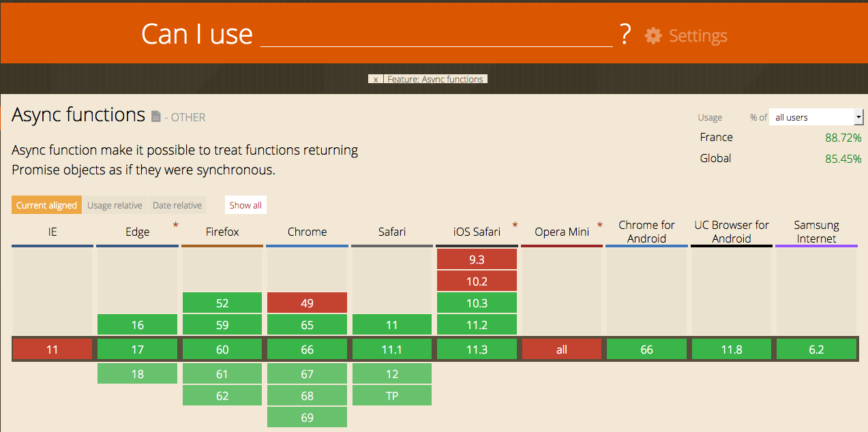Screen dimensions: 868x432
Task: Click the asterisk note beside Edge
Action: [x=176, y=225]
